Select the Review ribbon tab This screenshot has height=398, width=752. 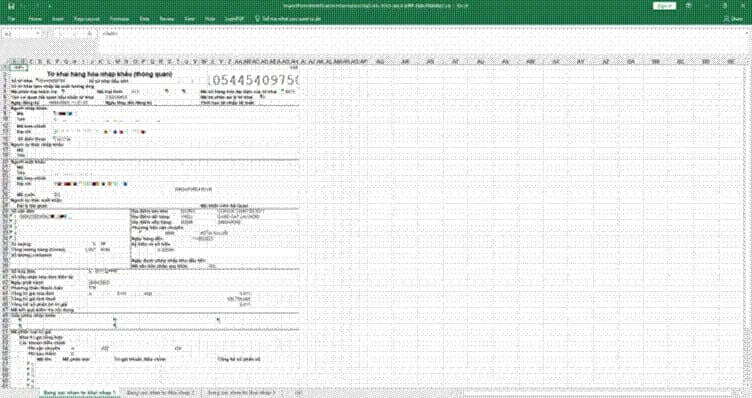(166, 19)
